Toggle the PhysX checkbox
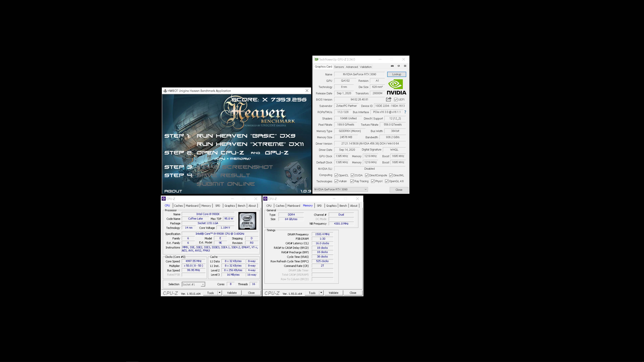644x362 pixels. coord(373,181)
